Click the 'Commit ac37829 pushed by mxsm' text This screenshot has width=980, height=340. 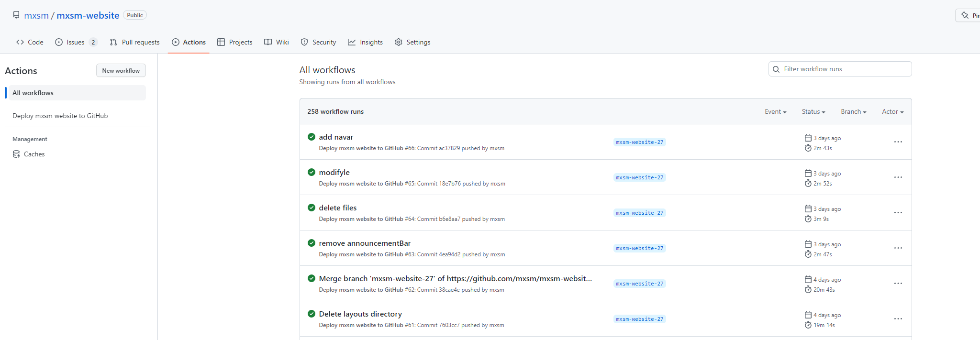tap(461, 148)
